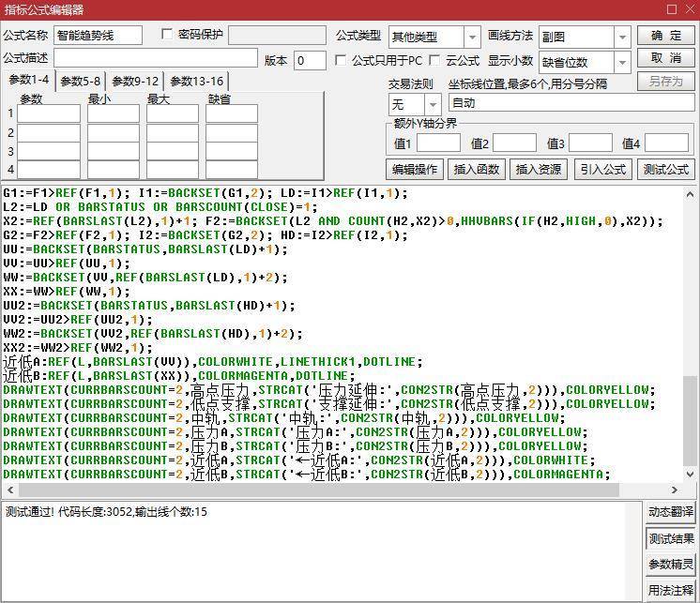Click code line starting L2:=LD OR
The height and width of the screenshot is (603, 700).
[160, 207]
